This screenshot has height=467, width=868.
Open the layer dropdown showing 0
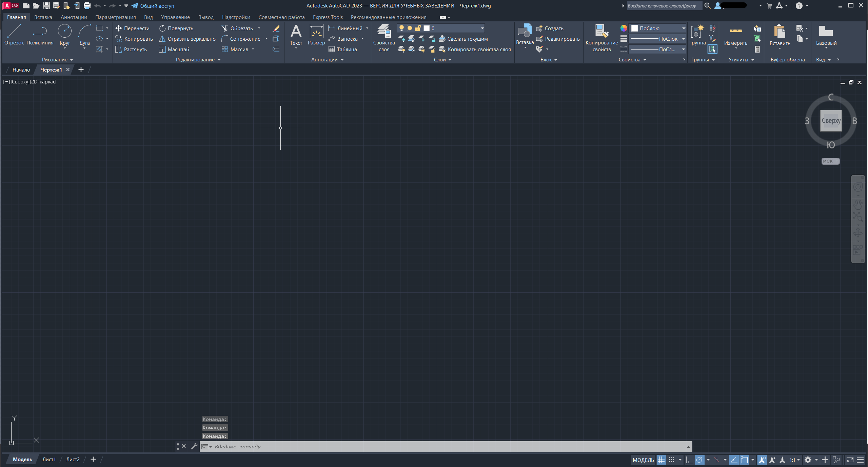click(441, 28)
